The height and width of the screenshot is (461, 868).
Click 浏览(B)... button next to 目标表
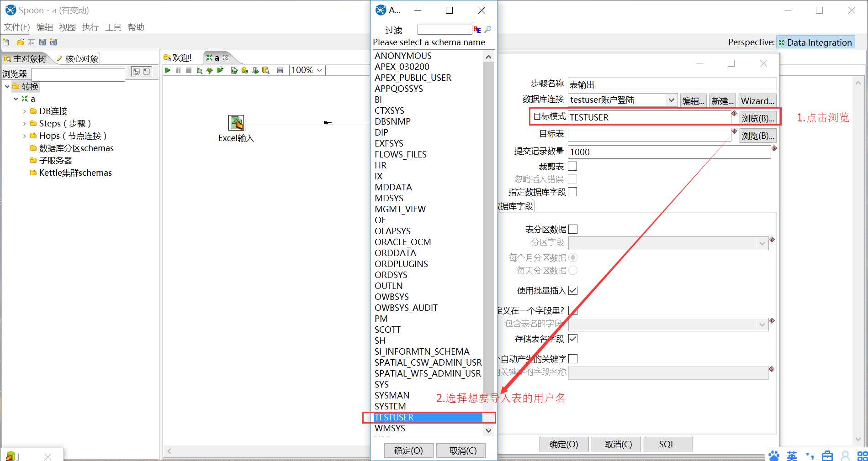pos(758,136)
